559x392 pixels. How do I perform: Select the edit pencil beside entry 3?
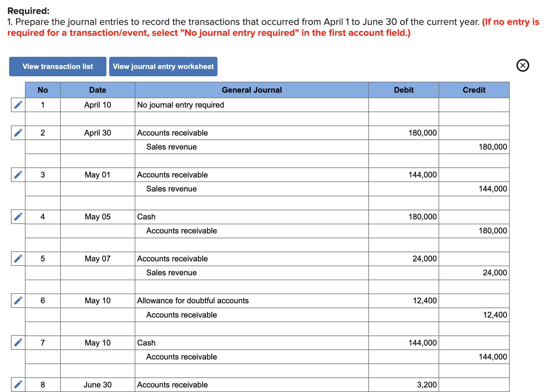pos(18,175)
